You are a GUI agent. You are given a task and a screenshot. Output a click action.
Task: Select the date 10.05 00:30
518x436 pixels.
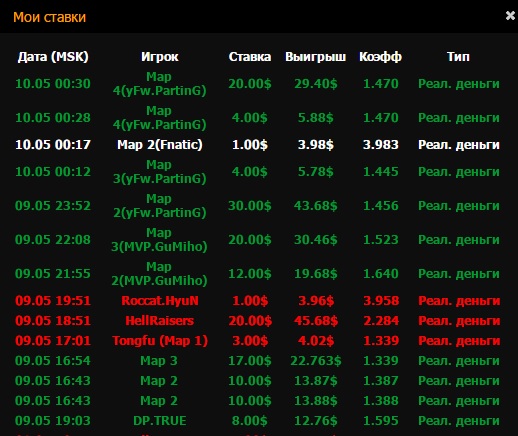pyautogui.click(x=53, y=84)
